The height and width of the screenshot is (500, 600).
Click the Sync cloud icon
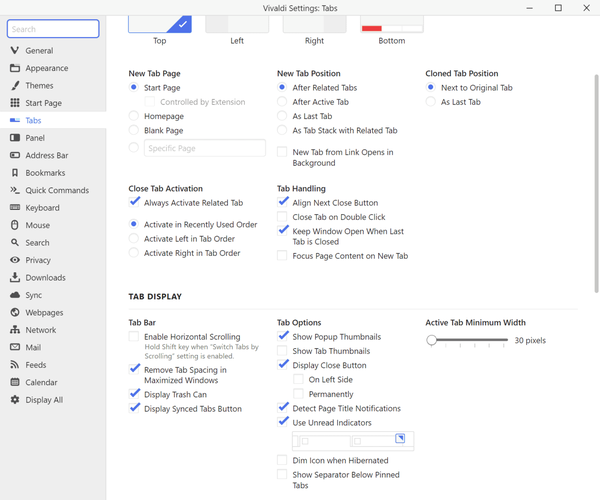pyautogui.click(x=15, y=295)
